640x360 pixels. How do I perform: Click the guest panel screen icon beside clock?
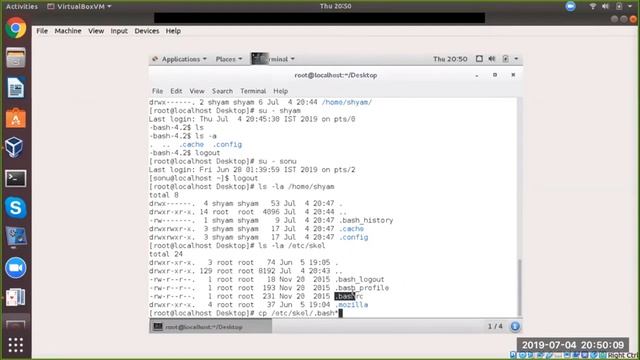point(479,59)
